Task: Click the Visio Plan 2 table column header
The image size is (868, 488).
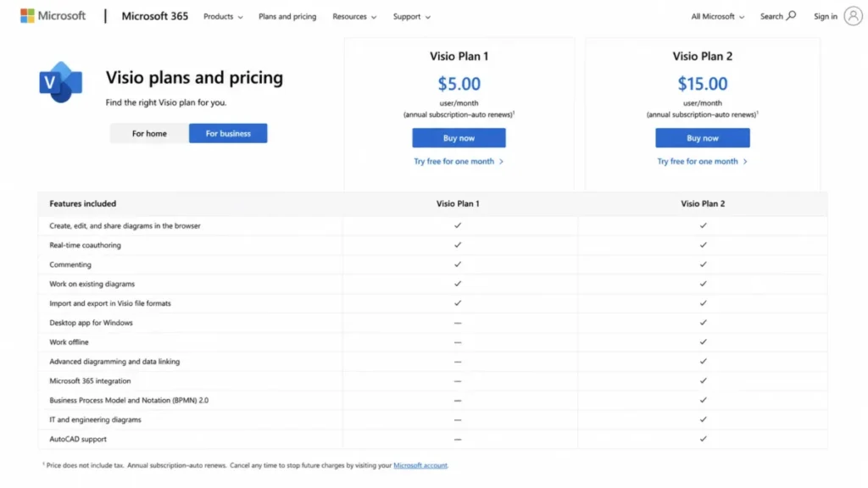Action: pos(703,203)
